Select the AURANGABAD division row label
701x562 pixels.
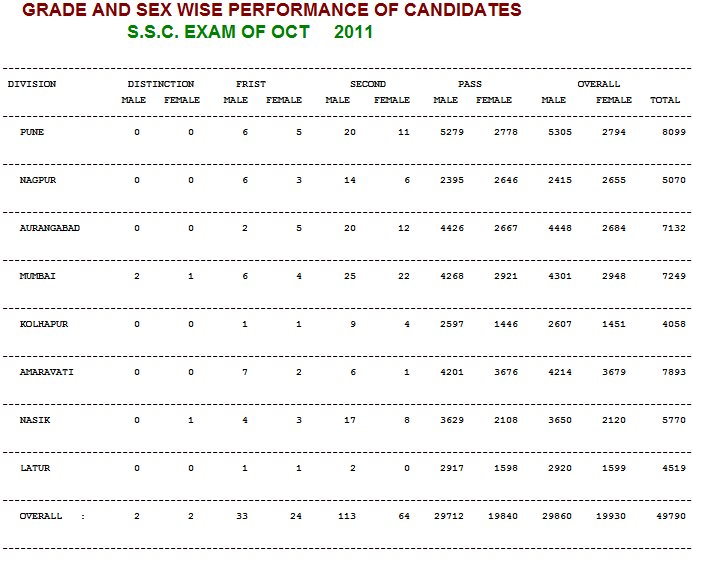pos(50,228)
